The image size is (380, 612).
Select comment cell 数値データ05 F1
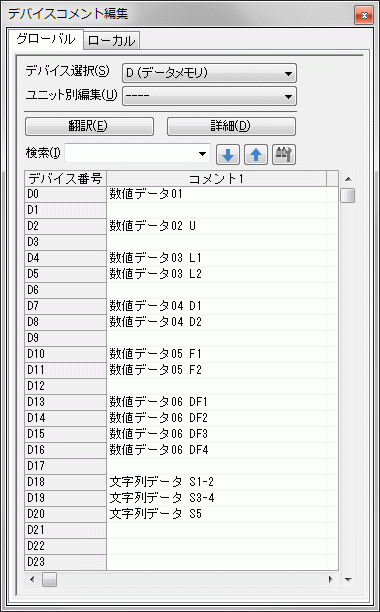(x=217, y=354)
